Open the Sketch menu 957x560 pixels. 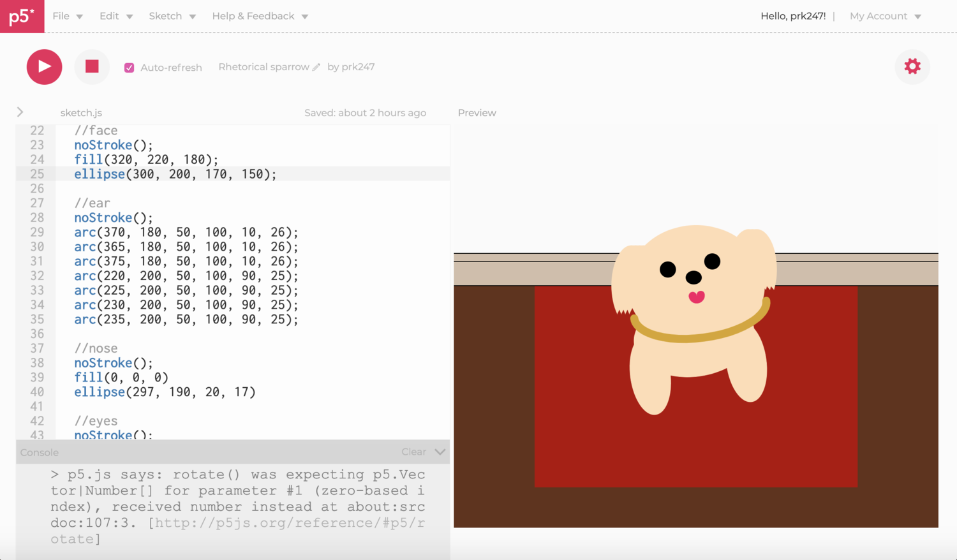point(172,16)
